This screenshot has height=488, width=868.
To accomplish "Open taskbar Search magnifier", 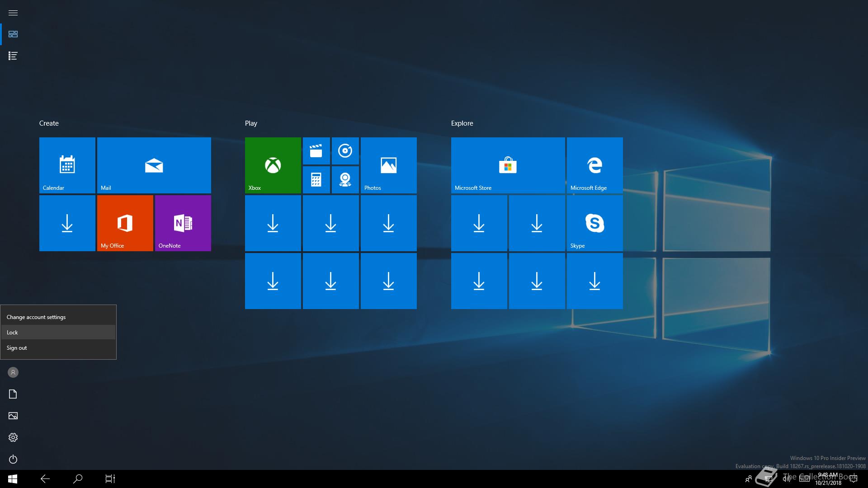I will click(78, 479).
